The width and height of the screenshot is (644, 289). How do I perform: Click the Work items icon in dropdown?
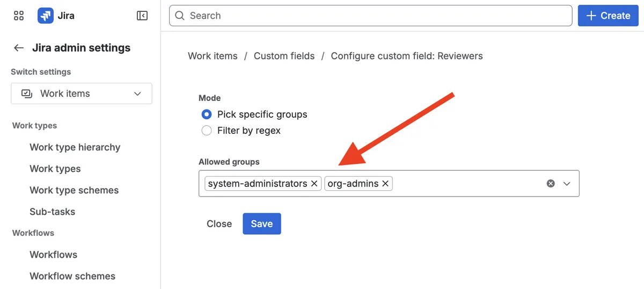point(27,93)
